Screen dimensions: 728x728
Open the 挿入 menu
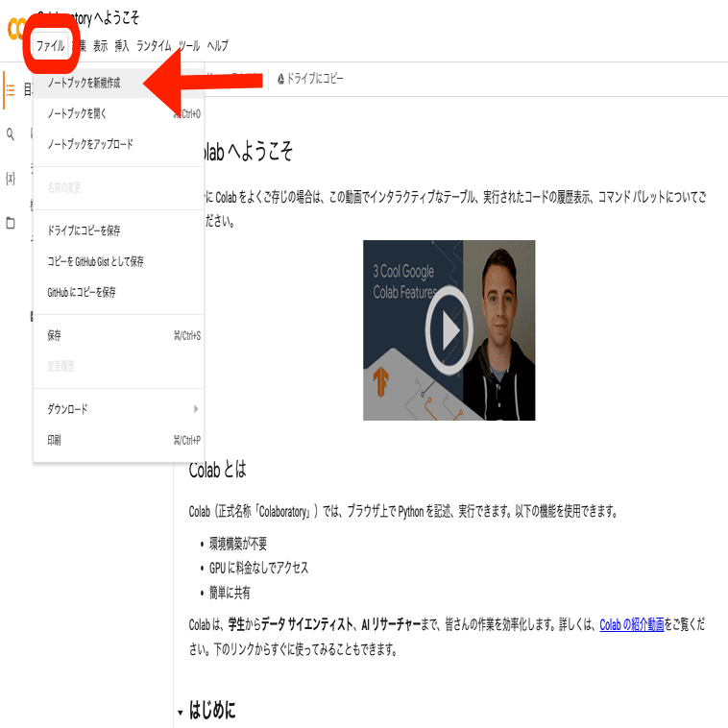[122, 45]
